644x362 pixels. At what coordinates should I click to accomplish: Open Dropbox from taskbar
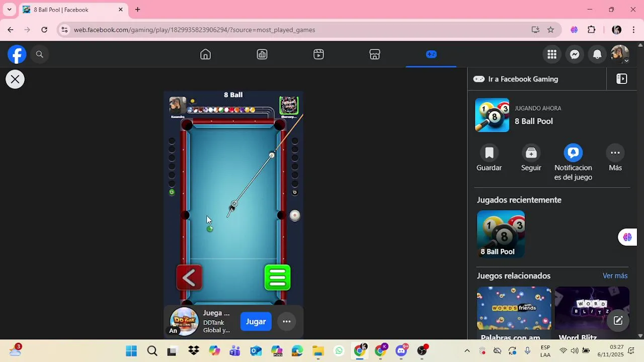click(194, 351)
